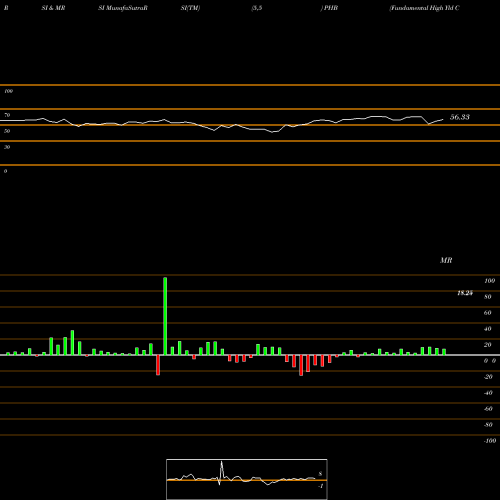Click the RSI axis label 0
Screen dimensions: 500x500
[x=6, y=171]
